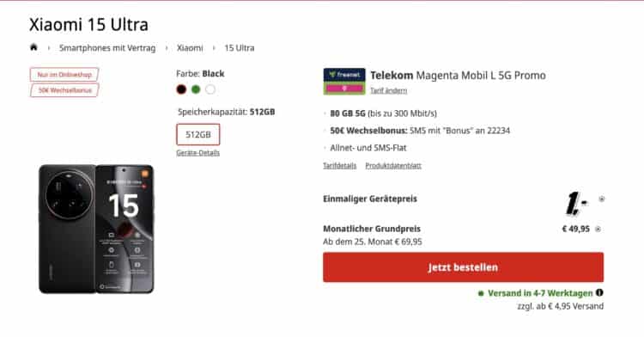This screenshot has width=644, height=337.
Task: View Tarifdetails link
Action: [x=340, y=166]
